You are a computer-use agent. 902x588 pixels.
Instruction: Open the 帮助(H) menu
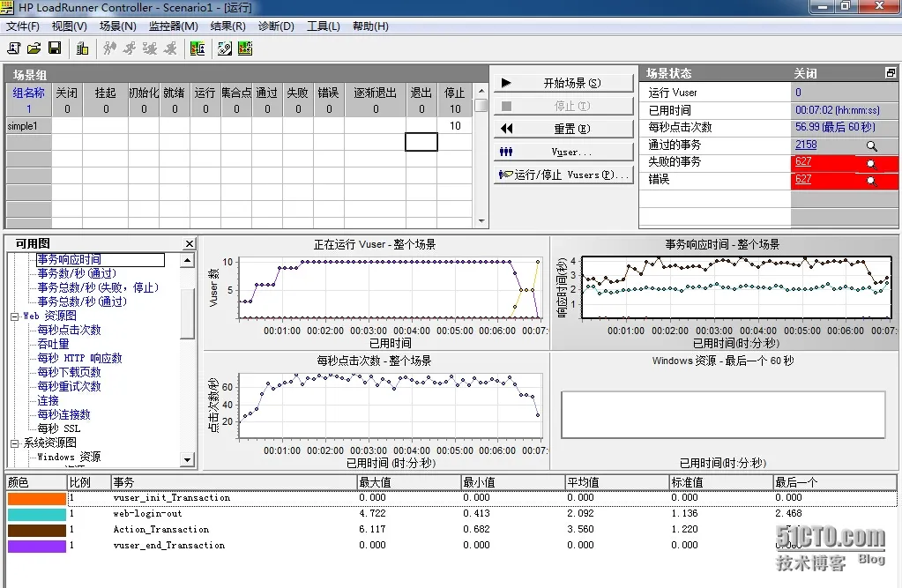370,26
